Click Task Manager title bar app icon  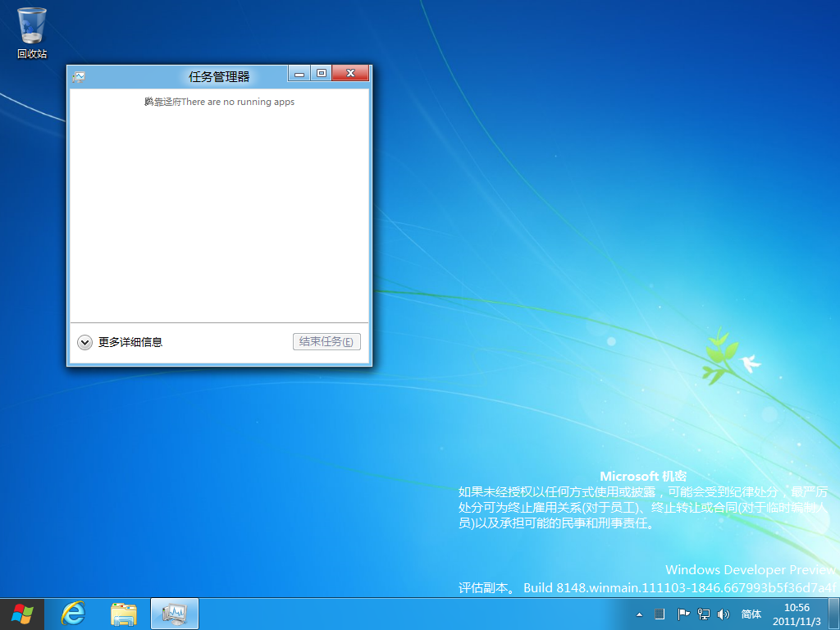click(x=79, y=77)
